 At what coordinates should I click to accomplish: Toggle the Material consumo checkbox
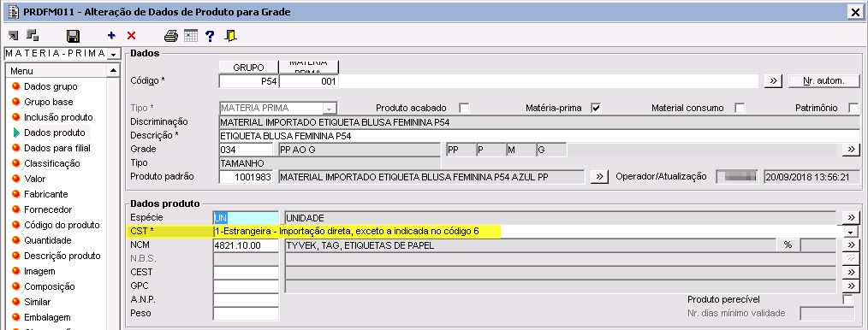point(740,108)
